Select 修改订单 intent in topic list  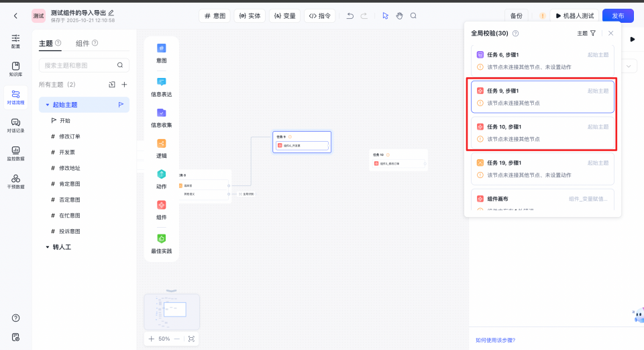click(70, 136)
